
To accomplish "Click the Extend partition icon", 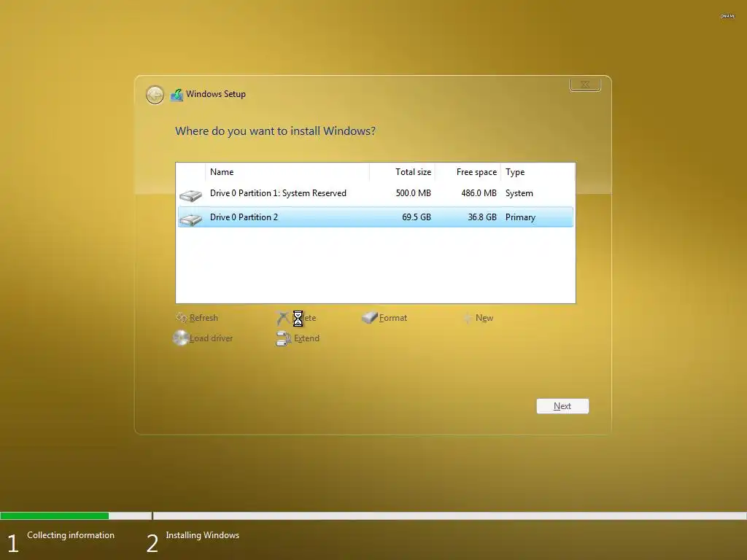I will (x=284, y=338).
